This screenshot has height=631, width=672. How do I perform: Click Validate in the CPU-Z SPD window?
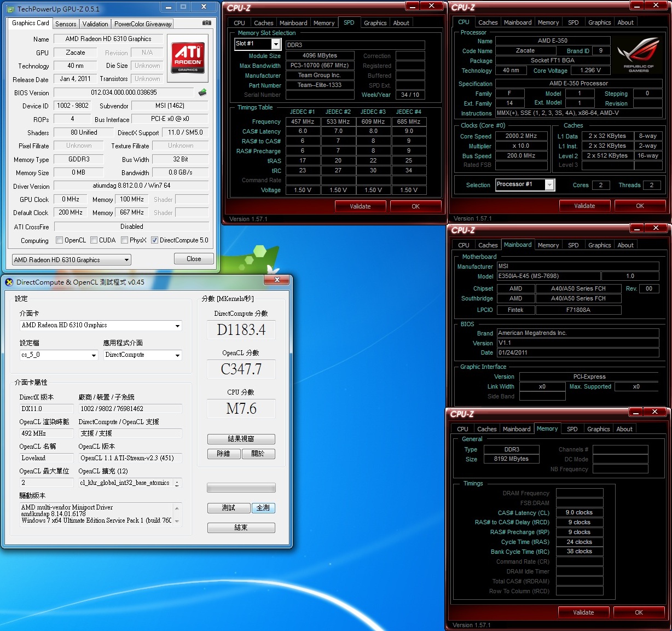(360, 206)
